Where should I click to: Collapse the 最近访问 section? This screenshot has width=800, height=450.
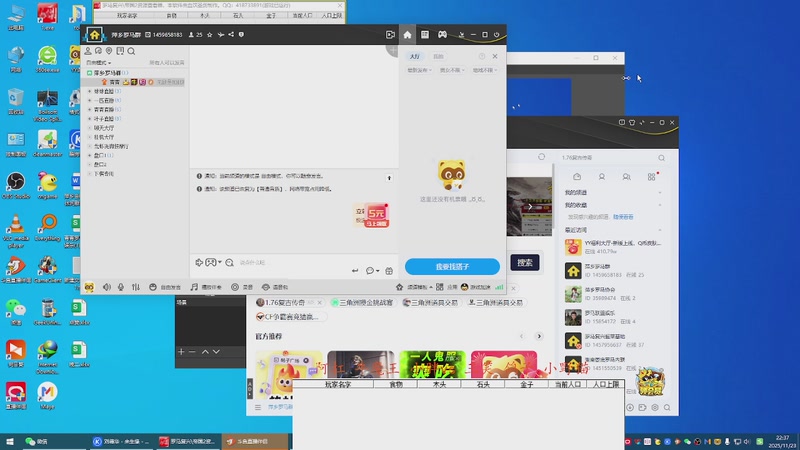coord(660,230)
